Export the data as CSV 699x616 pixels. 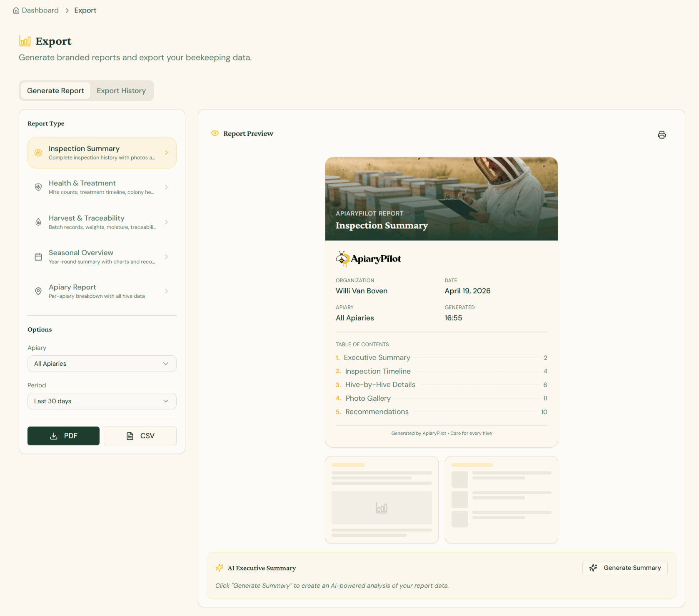140,436
